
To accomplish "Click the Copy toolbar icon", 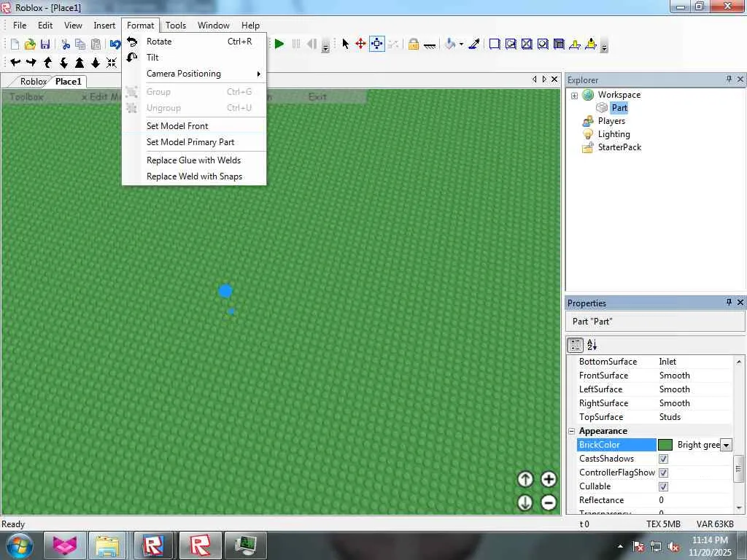I will tap(80, 44).
